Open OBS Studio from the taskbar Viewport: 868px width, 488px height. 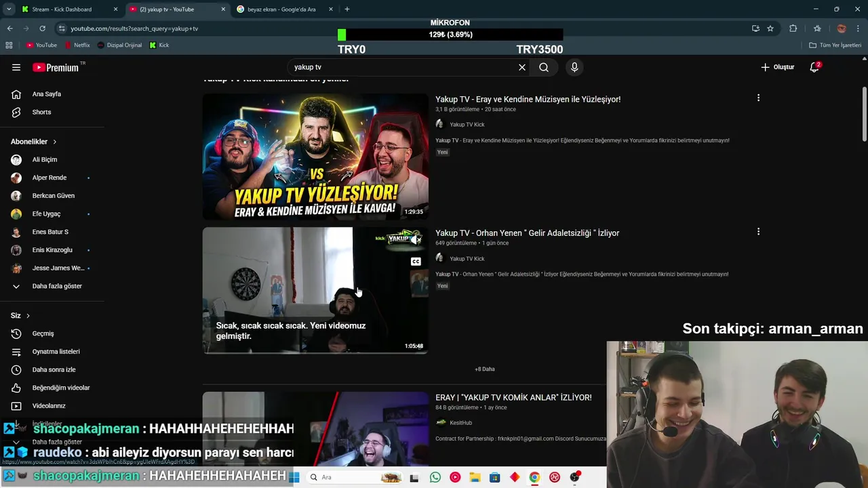tap(575, 477)
